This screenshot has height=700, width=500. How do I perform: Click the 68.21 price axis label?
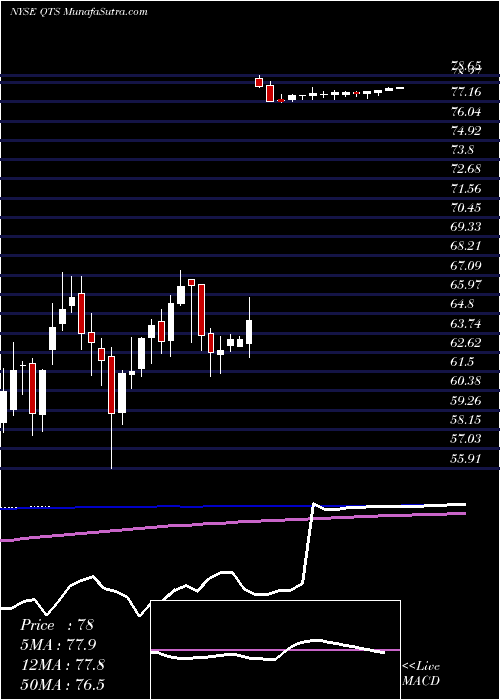pos(466,246)
